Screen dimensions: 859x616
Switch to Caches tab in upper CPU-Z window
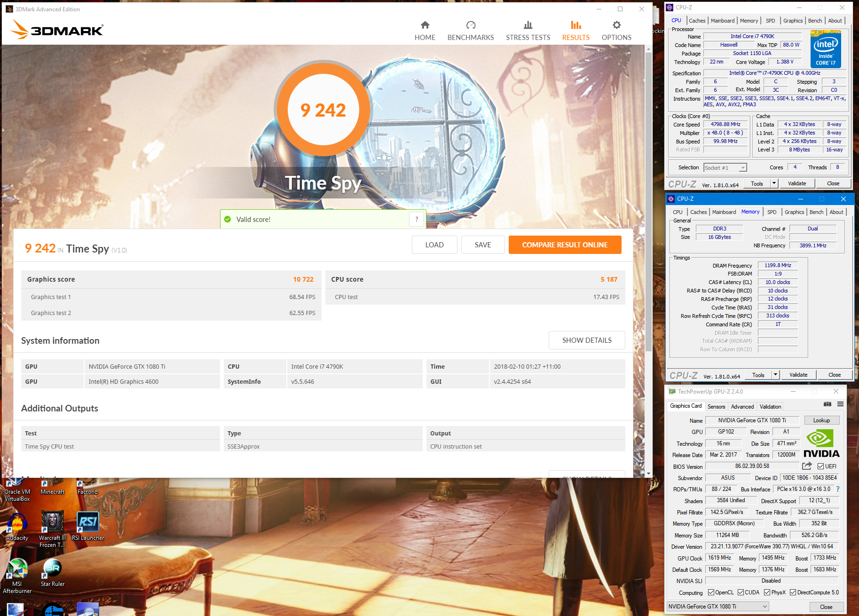pos(697,21)
